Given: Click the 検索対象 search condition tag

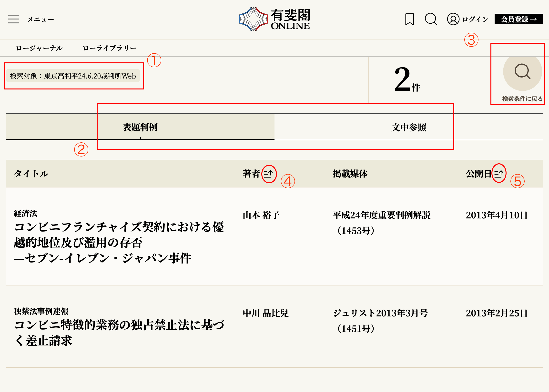Looking at the screenshot, I should coord(73,76).
